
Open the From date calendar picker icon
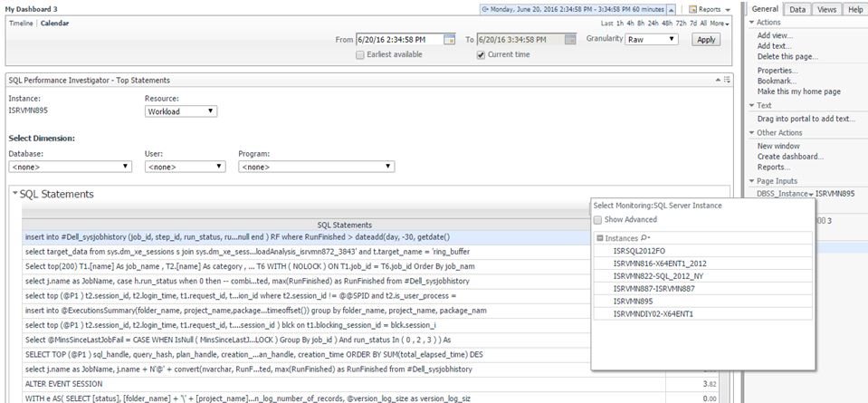pyautogui.click(x=450, y=39)
